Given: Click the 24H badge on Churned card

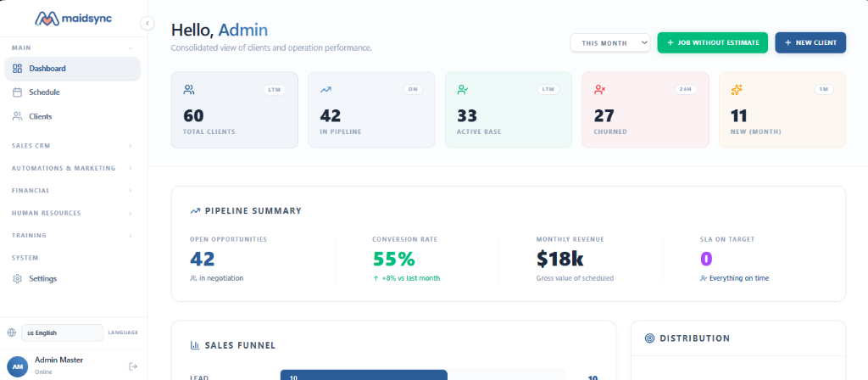Looking at the screenshot, I should point(685,90).
